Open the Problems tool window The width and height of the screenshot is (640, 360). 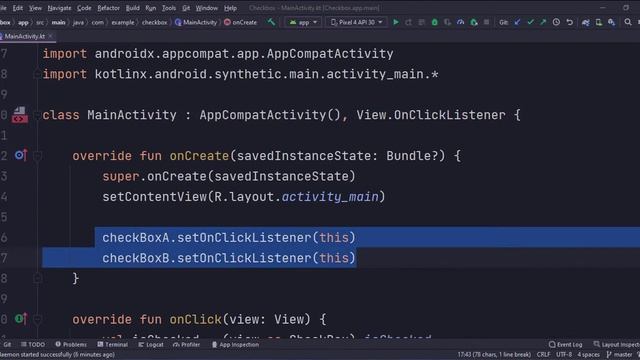[x=71, y=344]
